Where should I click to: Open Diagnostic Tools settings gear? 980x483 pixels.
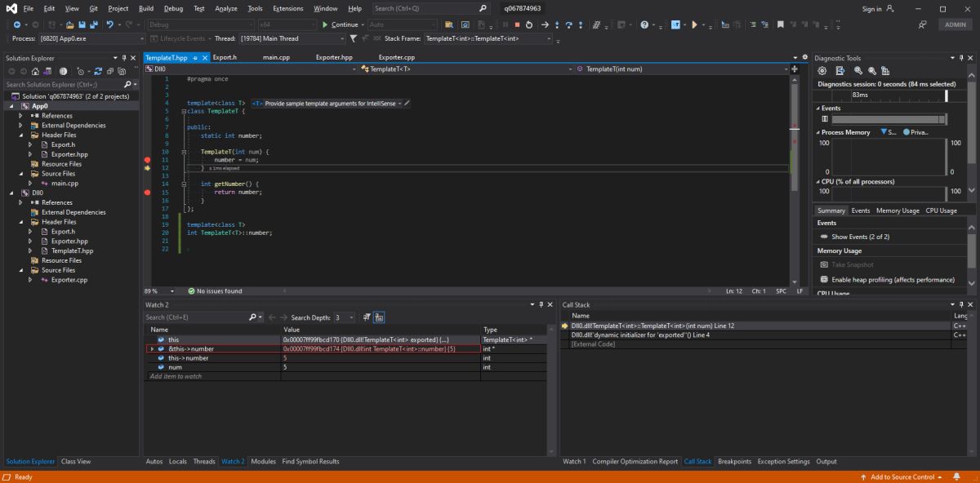tap(822, 71)
